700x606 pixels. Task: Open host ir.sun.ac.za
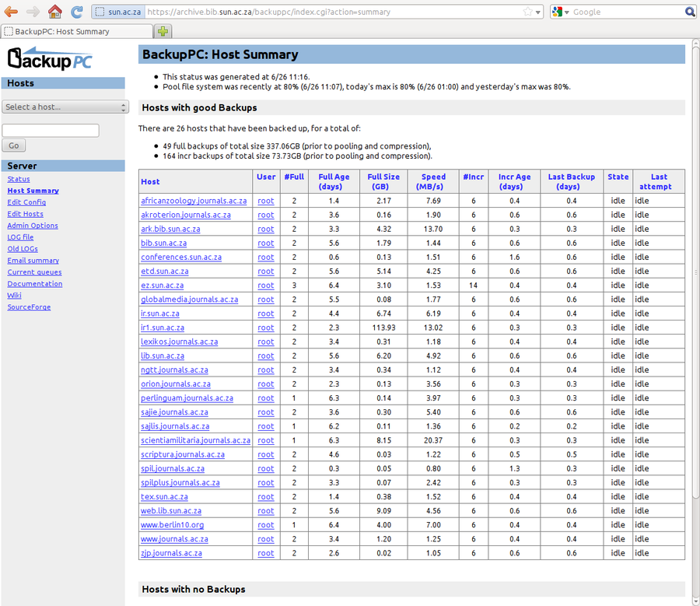(159, 314)
